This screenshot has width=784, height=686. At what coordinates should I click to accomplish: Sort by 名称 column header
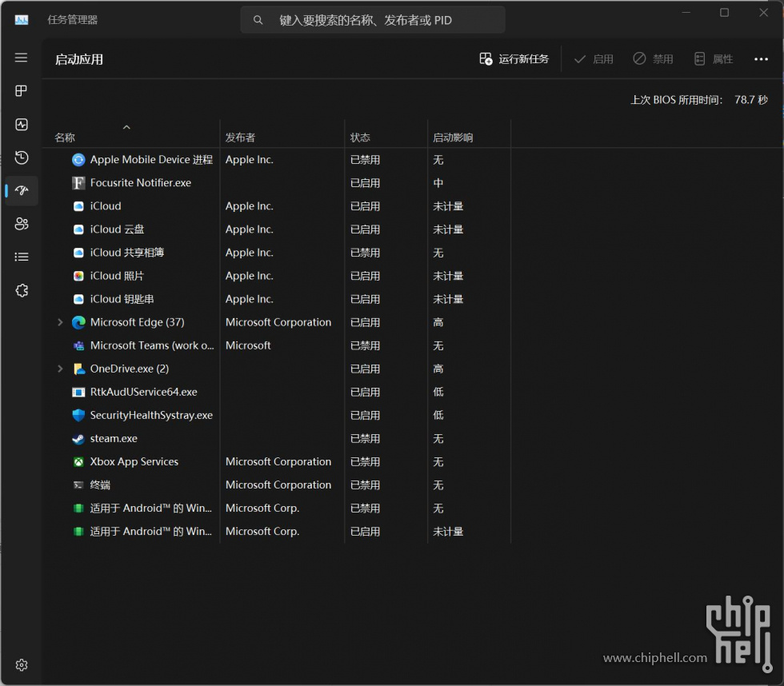65,138
